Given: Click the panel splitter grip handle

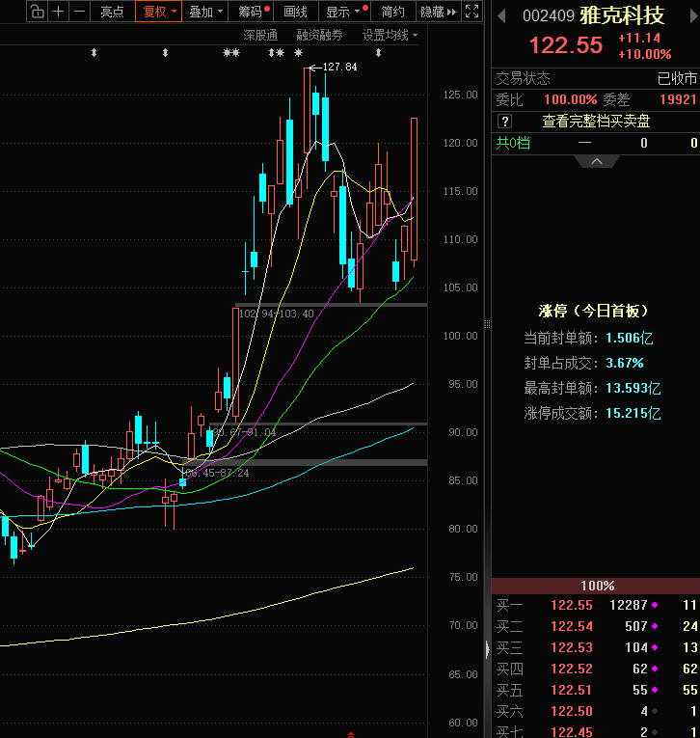Looking at the screenshot, I should click(487, 324).
